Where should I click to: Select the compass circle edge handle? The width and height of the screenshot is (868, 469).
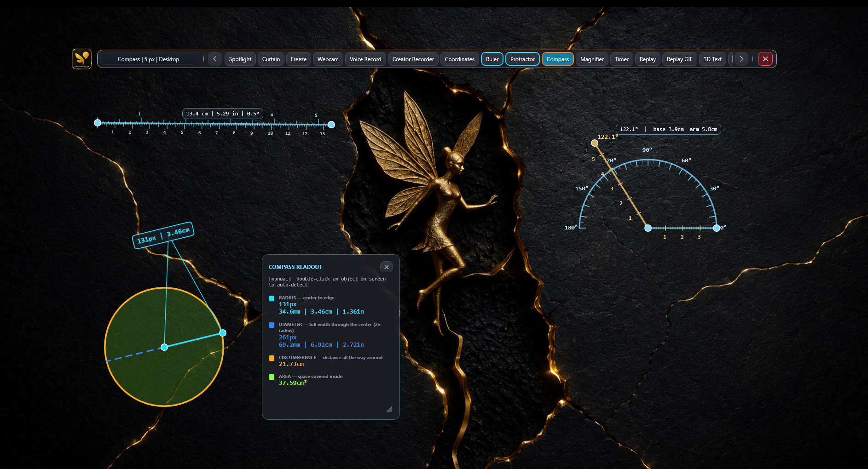click(x=223, y=333)
